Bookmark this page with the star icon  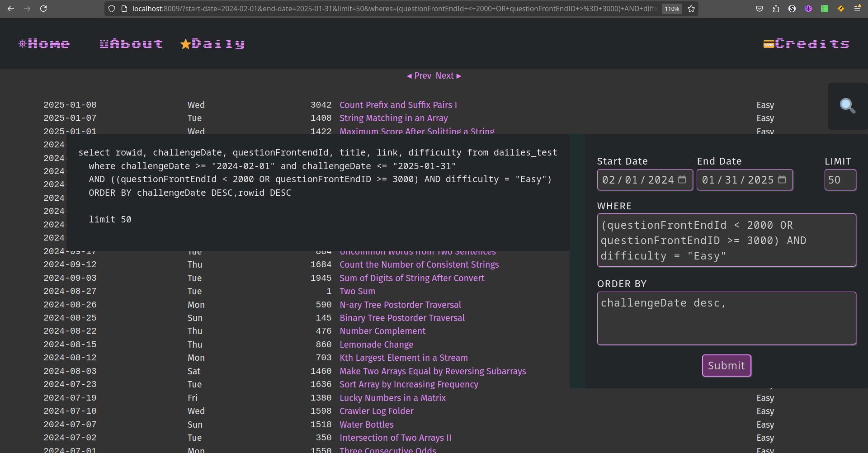(x=691, y=9)
